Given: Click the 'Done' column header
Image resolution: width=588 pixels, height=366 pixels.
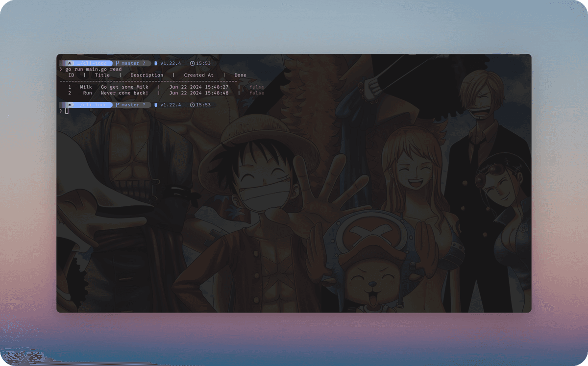Looking at the screenshot, I should [241, 75].
